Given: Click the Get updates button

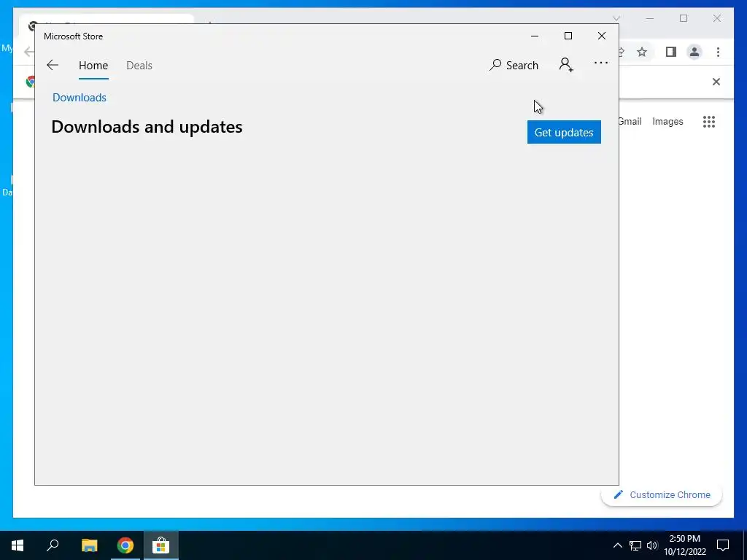Looking at the screenshot, I should click(x=564, y=132).
